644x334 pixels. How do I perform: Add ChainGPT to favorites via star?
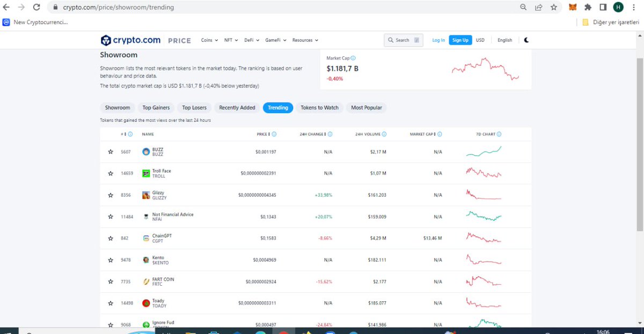tap(111, 238)
